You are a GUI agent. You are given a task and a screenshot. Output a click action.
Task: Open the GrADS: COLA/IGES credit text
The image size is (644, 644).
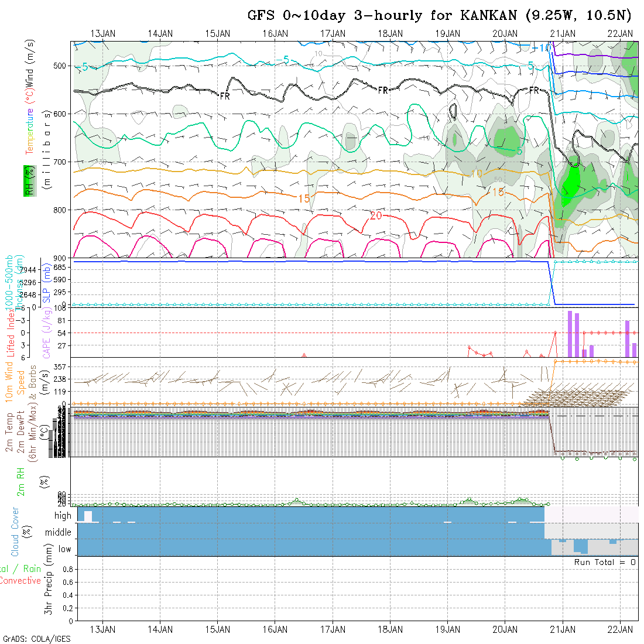[x=36, y=639]
